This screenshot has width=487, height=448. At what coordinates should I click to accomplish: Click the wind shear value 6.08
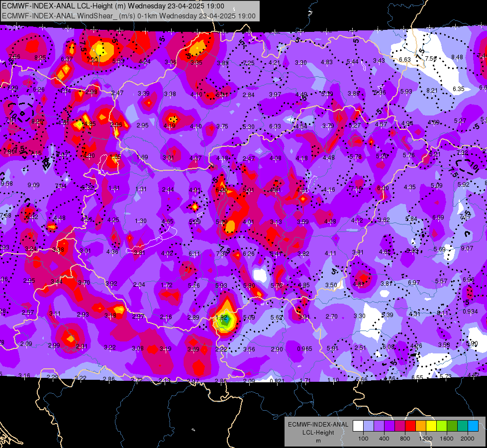(x=388, y=346)
